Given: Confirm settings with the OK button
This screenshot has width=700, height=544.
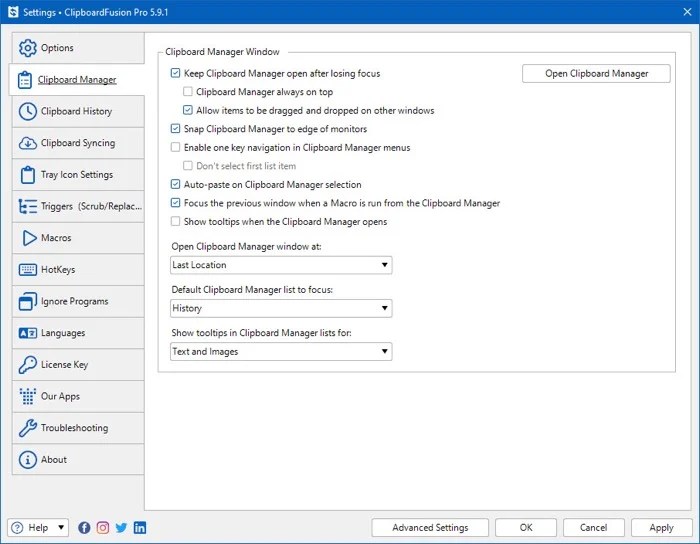Looking at the screenshot, I should 526,527.
